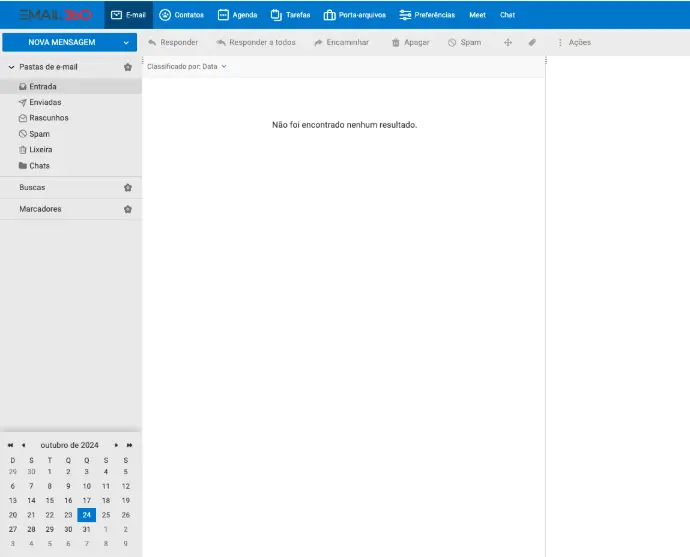Click the Lixeira trash folder icon
This screenshot has height=557, width=690.
pos(23,150)
